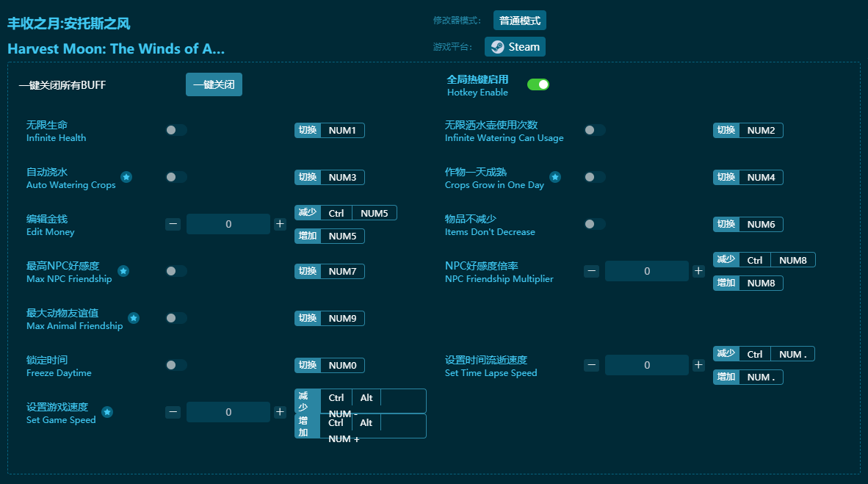Click star icon next to Crops Grow in One Day
Screen dimensions: 868x484
pyautogui.click(x=555, y=177)
